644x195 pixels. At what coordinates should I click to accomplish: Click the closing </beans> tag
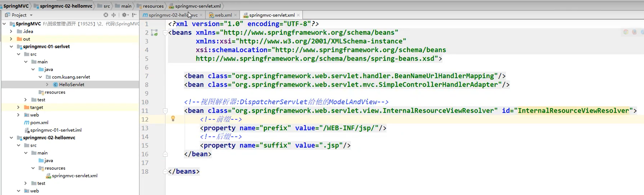click(184, 171)
